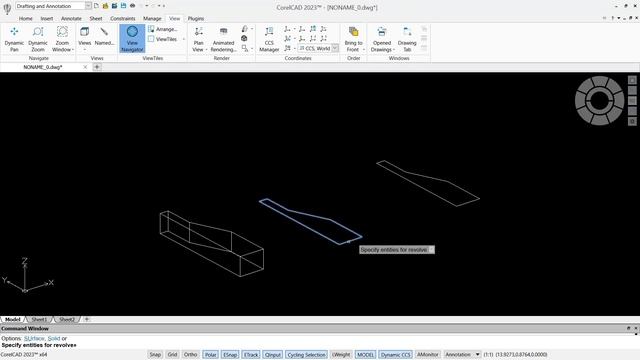Toggle QInput in the status bar
The width and height of the screenshot is (640, 360).
pyautogui.click(x=273, y=355)
